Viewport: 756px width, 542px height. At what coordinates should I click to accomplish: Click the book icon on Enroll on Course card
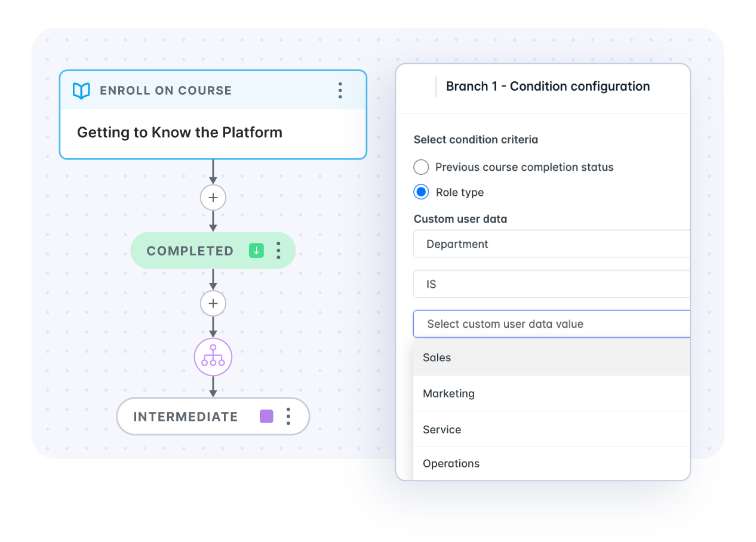tap(81, 91)
